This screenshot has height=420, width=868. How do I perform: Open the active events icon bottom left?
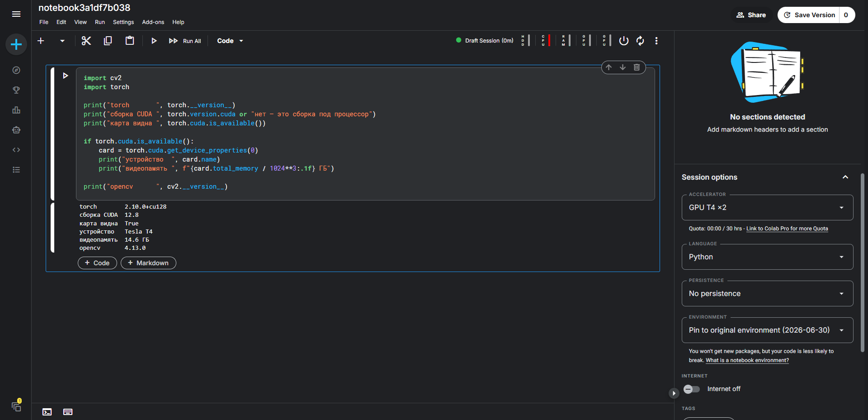click(16, 406)
